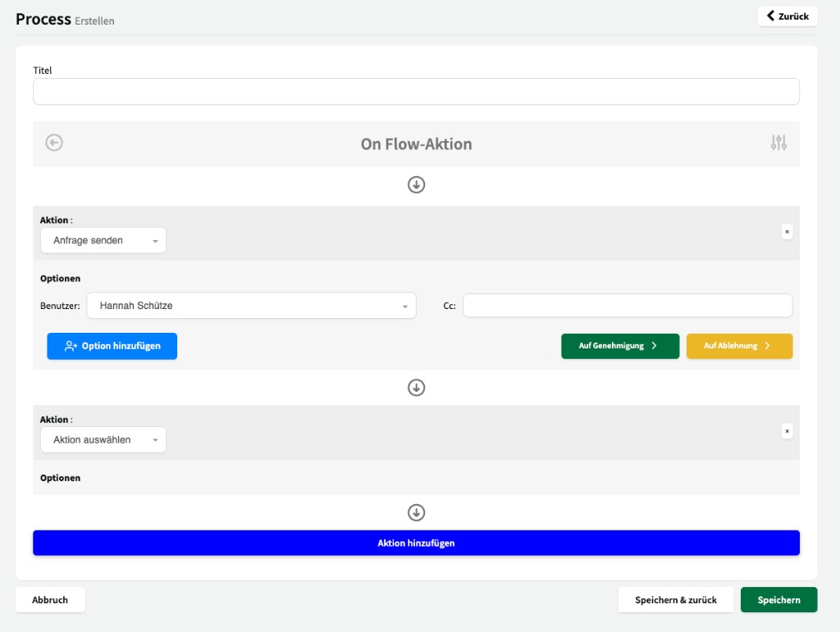This screenshot has height=632, width=840.
Task: Open the Anfrage senden action dropdown
Action: tap(103, 239)
